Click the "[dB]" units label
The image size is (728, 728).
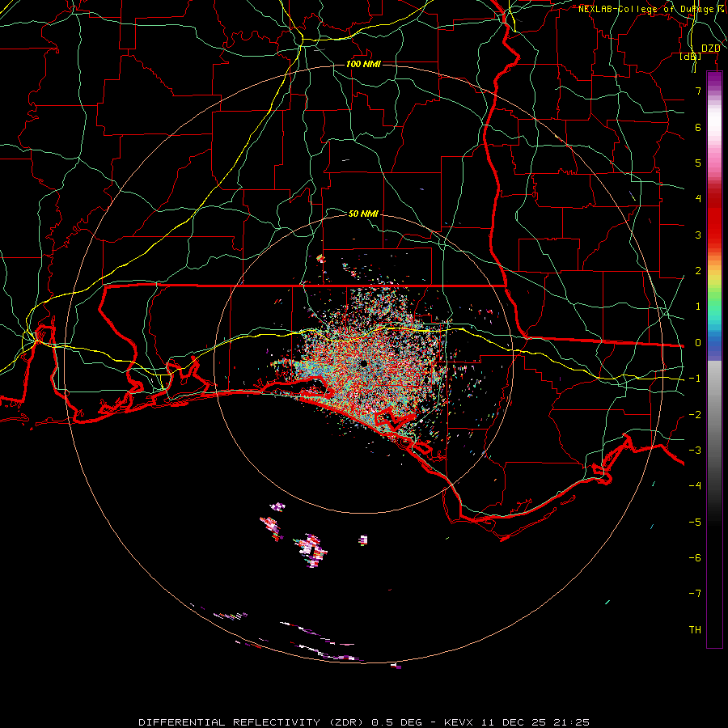691,56
